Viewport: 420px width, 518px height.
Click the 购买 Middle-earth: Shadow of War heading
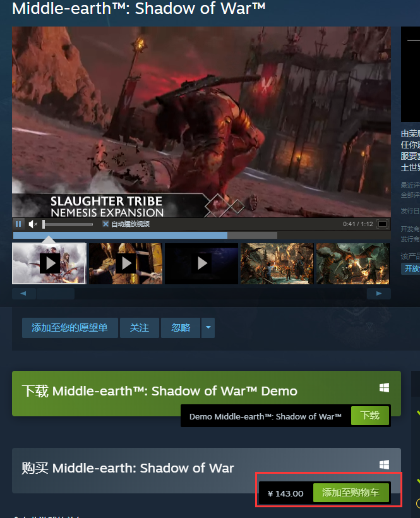click(128, 468)
